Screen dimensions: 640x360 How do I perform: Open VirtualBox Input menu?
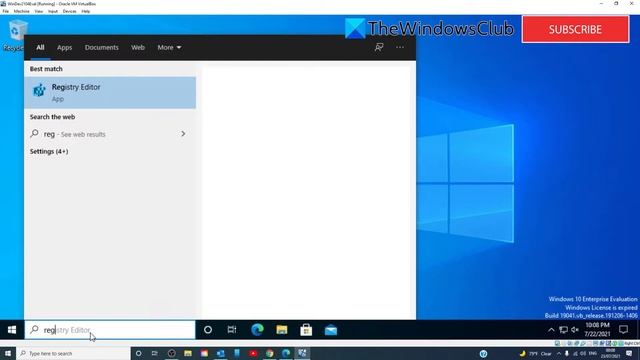pos(53,11)
